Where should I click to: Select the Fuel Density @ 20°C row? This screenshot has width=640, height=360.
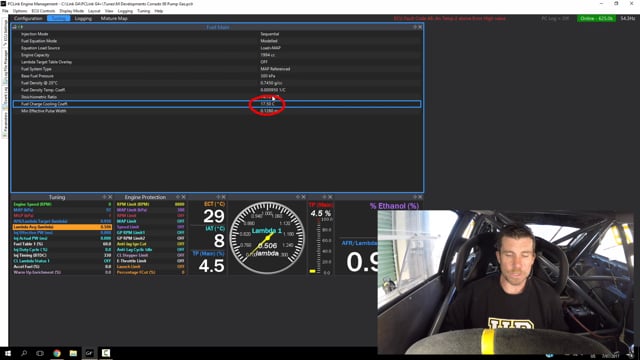[217, 83]
